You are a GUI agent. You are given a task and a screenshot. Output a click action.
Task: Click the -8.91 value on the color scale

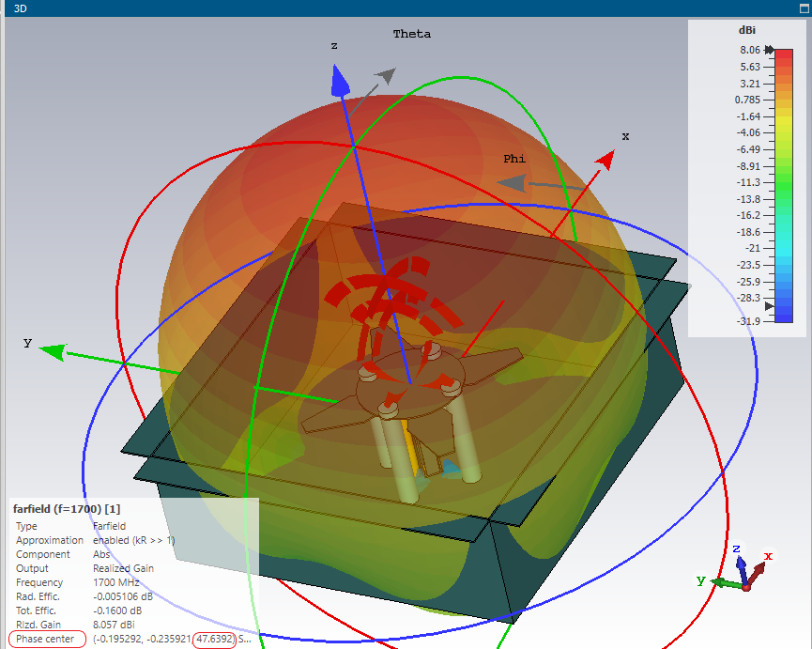pos(748,166)
